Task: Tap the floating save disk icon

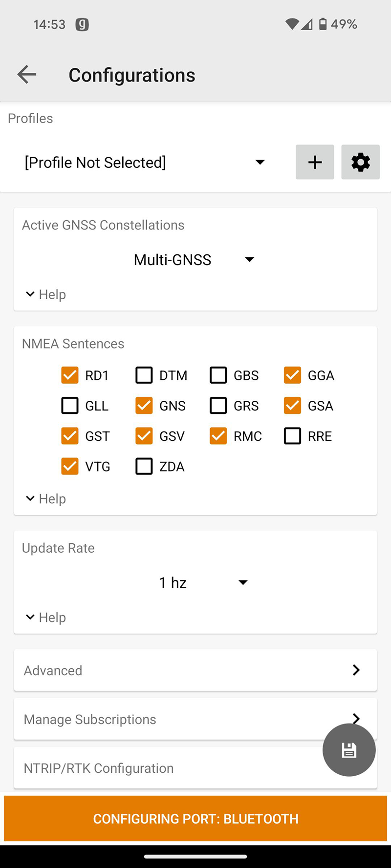Action: coord(349,750)
